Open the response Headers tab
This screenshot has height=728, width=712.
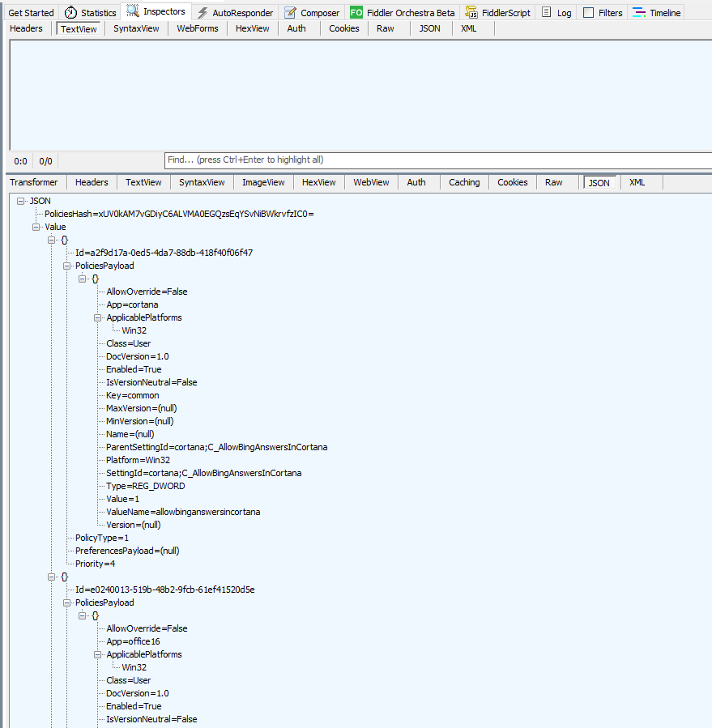(x=92, y=182)
